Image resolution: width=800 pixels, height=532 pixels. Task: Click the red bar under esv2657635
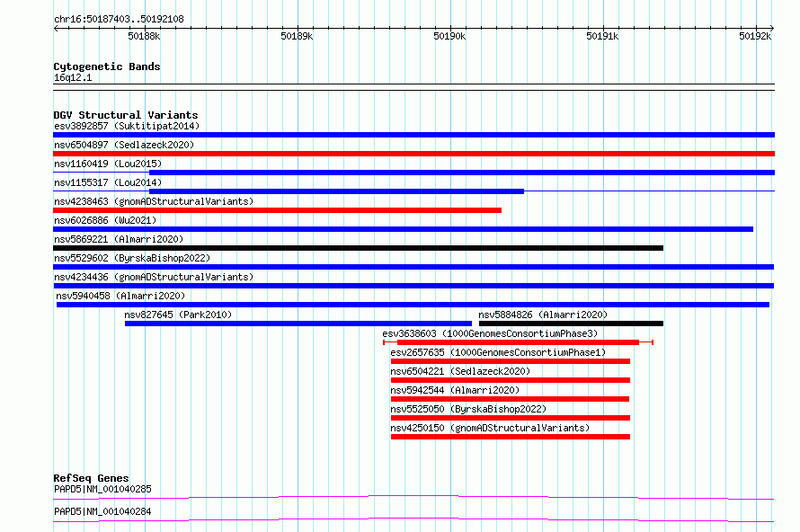[511, 361]
